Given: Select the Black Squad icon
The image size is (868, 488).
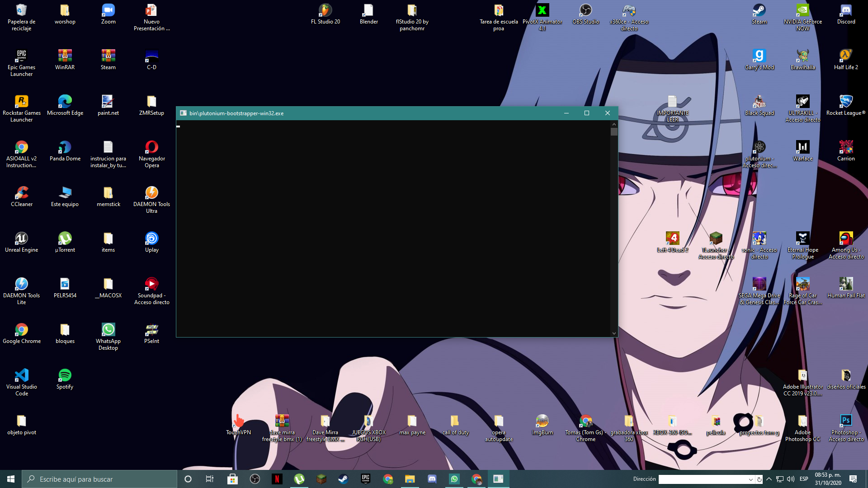Looking at the screenshot, I should 759,105.
